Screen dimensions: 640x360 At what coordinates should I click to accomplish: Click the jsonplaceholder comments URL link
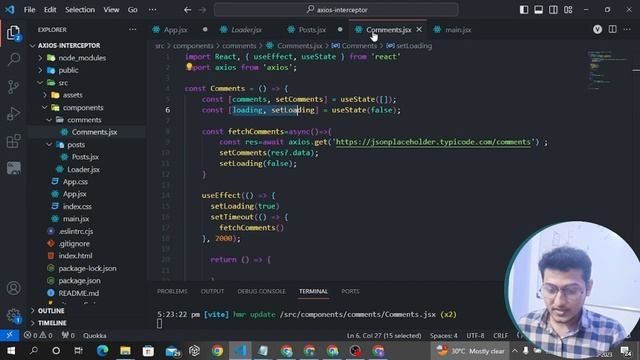(433, 142)
